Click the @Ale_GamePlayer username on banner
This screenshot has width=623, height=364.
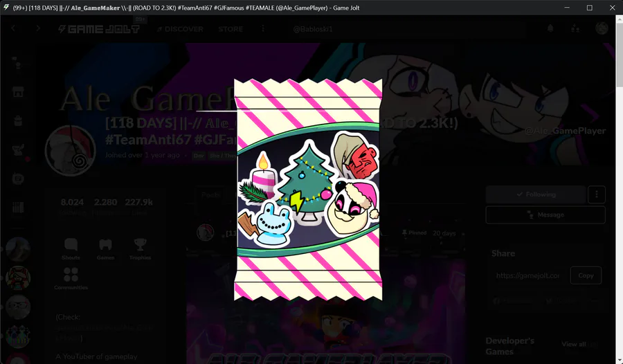[x=565, y=131]
